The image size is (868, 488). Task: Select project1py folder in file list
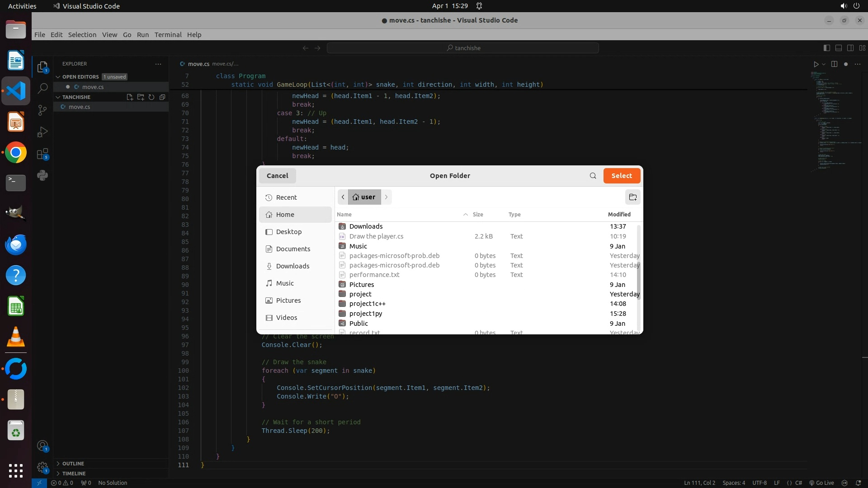365,314
